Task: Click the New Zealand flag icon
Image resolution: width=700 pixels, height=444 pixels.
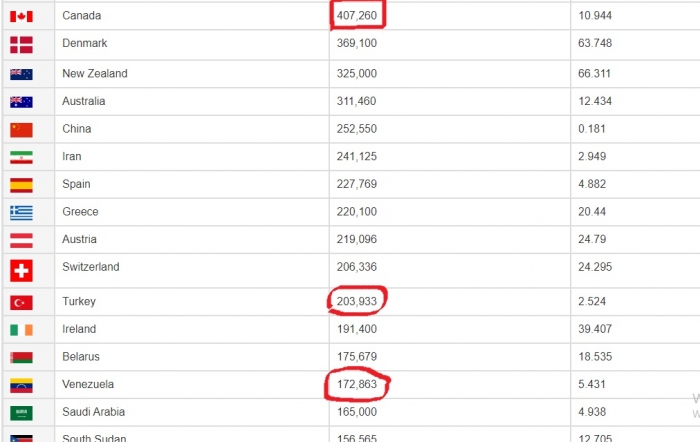Action: tap(21, 74)
